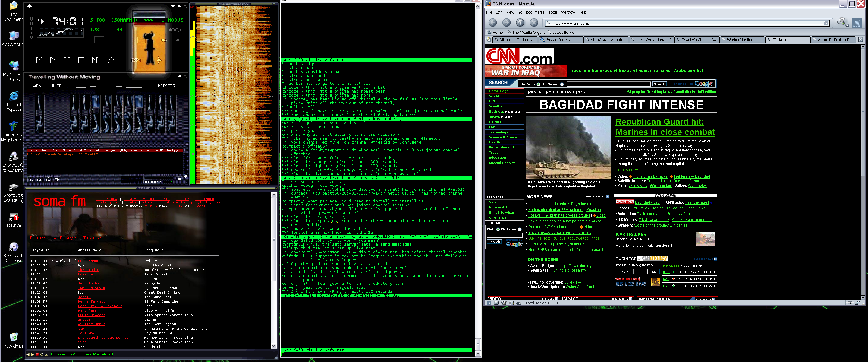Click Winamp previous track button
868x362 pixels.
39,60
